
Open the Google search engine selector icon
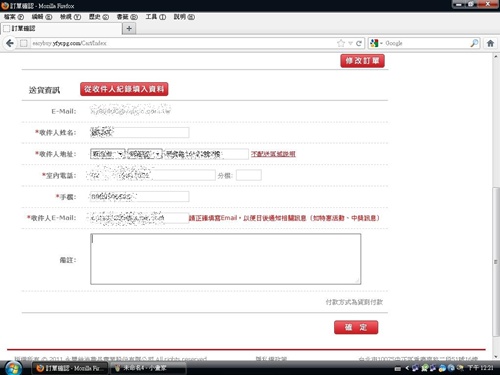click(376, 43)
